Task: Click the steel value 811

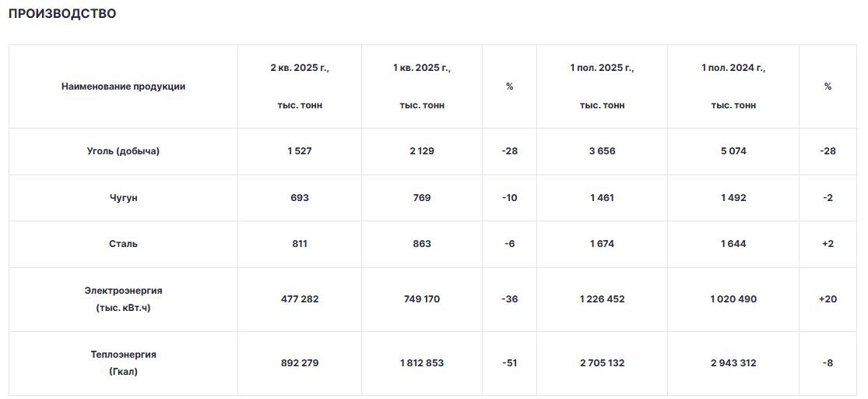Action: pos(300,244)
